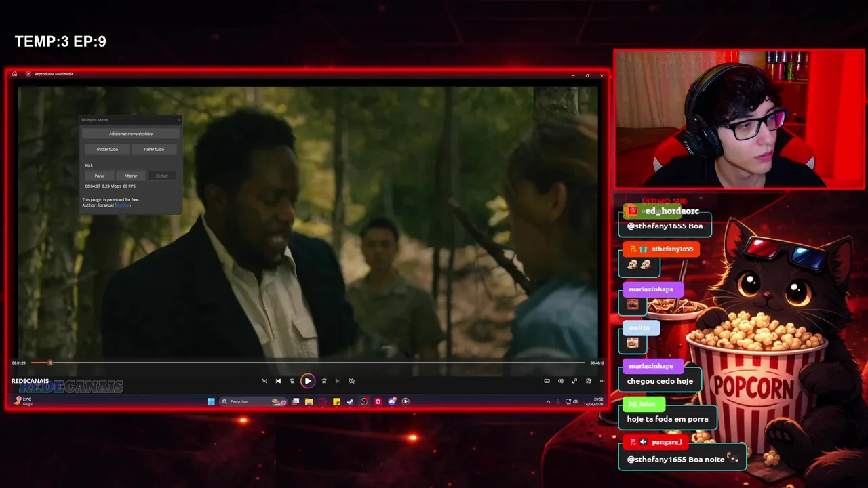Click the chat message chegou cedo hoje
Image resolution: width=868 pixels, height=488 pixels.
point(660,381)
